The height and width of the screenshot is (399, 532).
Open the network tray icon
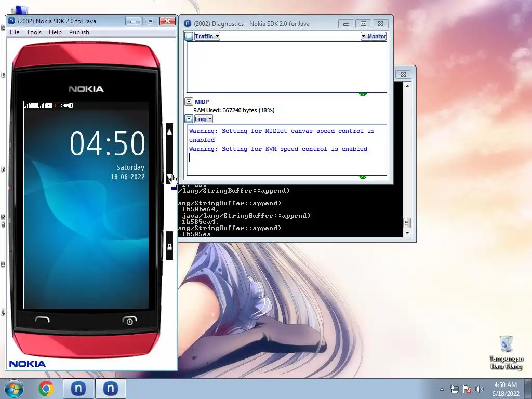[454, 389]
